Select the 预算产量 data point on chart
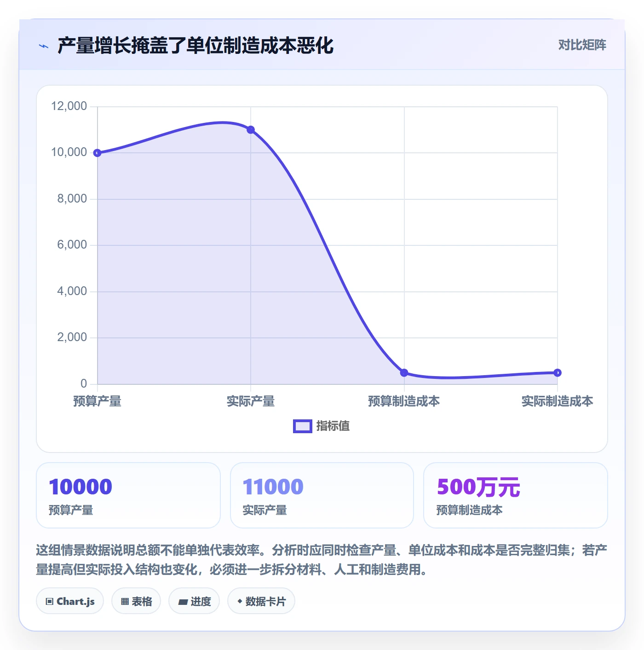The width and height of the screenshot is (644, 650). pyautogui.click(x=98, y=153)
